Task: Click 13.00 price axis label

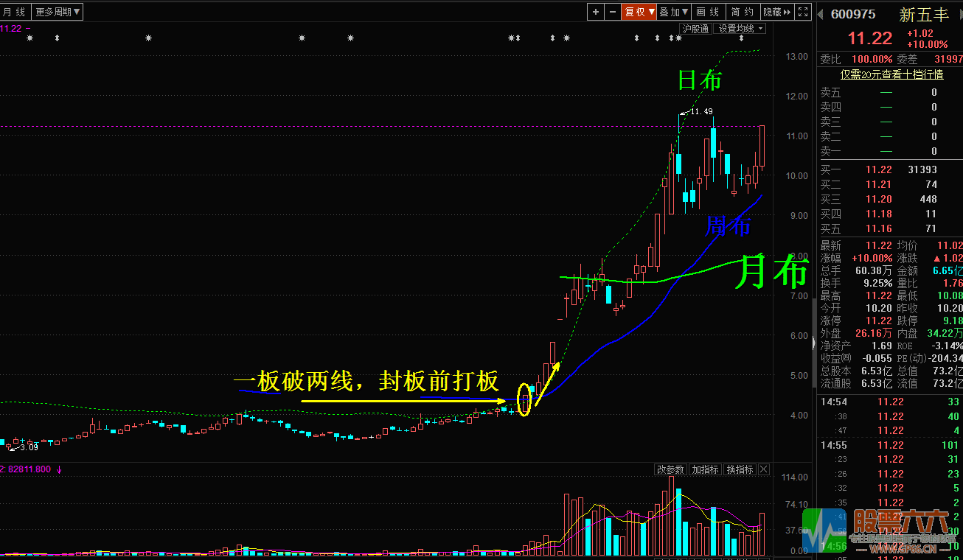Action: [796, 57]
